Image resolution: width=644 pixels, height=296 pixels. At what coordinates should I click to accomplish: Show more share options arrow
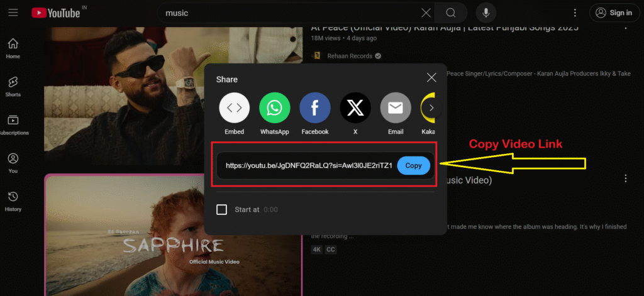coord(431,108)
